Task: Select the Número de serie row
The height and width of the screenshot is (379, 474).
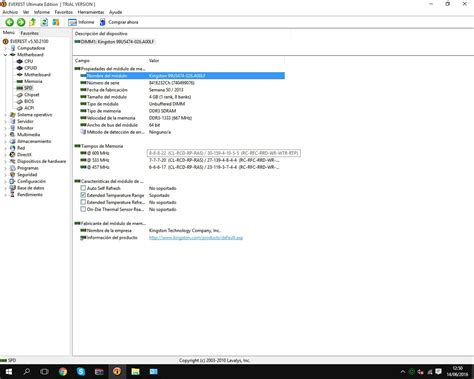Action: coord(182,83)
